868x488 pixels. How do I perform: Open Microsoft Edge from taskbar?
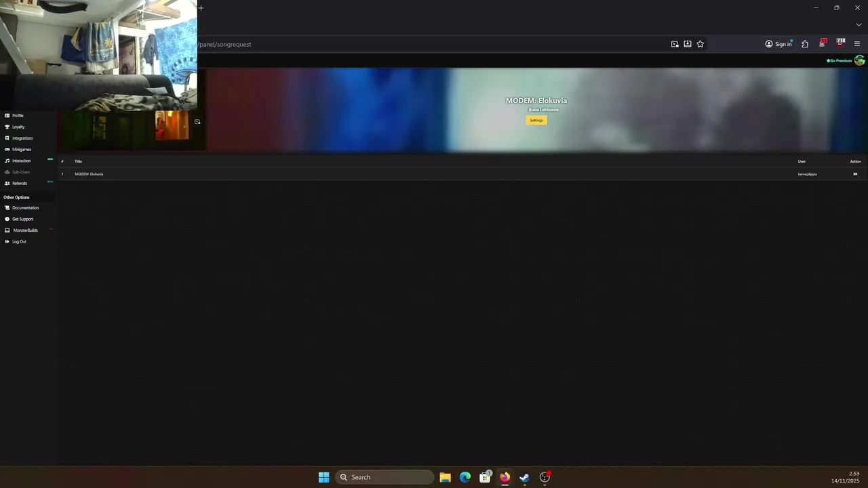pos(465,477)
